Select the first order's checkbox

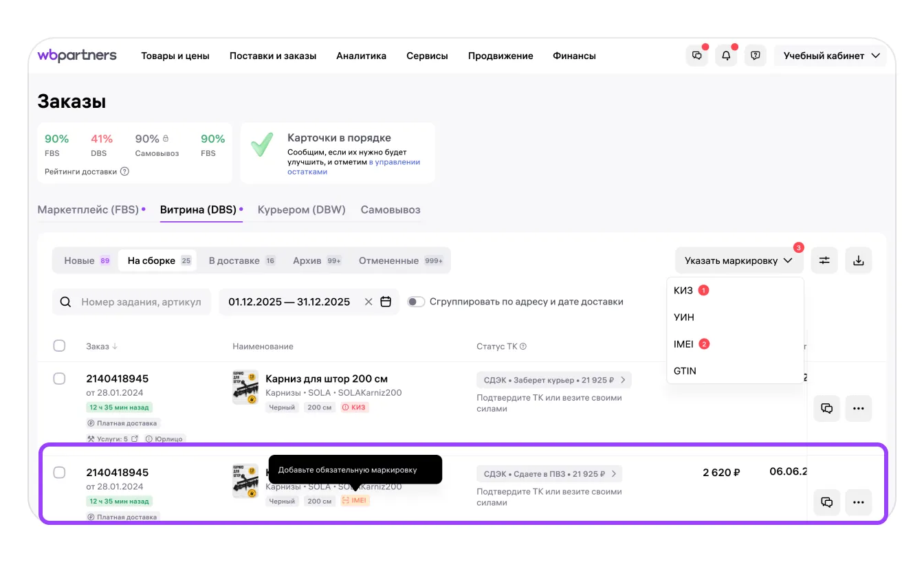pos(59,379)
